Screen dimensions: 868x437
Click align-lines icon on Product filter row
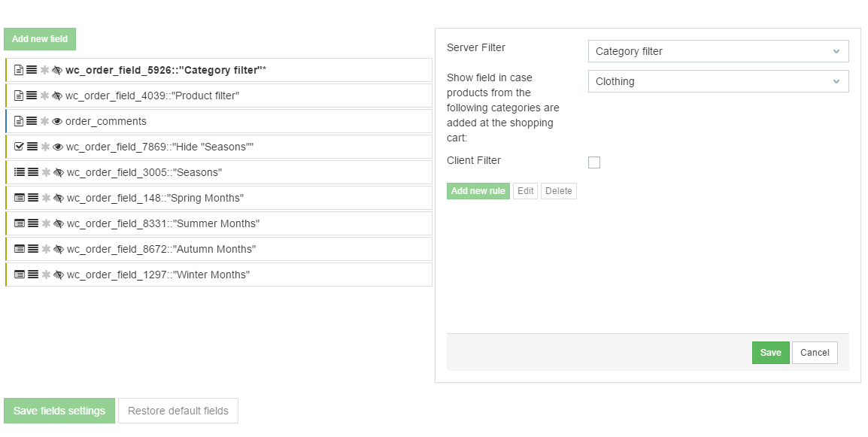(x=32, y=96)
